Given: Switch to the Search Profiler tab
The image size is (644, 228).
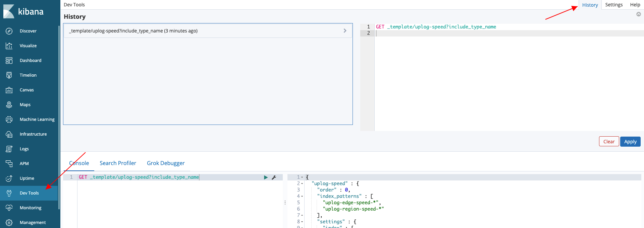Looking at the screenshot, I should (118, 163).
